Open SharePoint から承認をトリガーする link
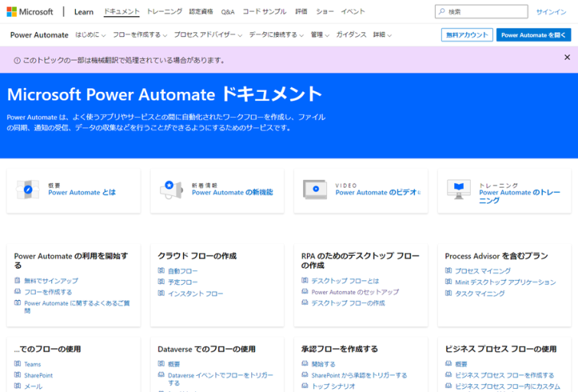The height and width of the screenshot is (392, 578). [359, 375]
